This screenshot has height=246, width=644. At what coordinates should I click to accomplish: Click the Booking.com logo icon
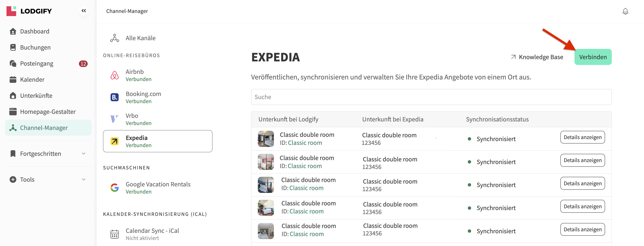(x=114, y=97)
